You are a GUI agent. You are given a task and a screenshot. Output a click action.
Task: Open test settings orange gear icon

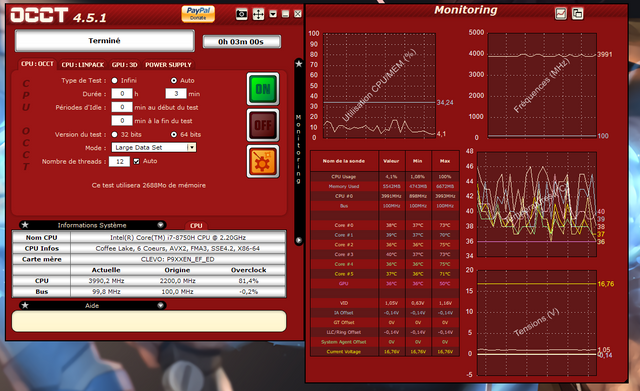click(263, 161)
